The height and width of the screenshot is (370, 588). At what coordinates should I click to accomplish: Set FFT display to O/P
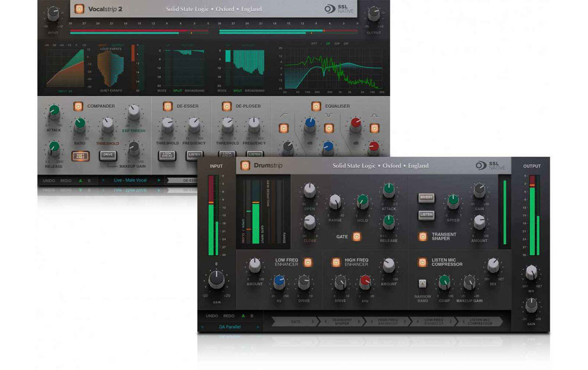pyautogui.click(x=337, y=44)
